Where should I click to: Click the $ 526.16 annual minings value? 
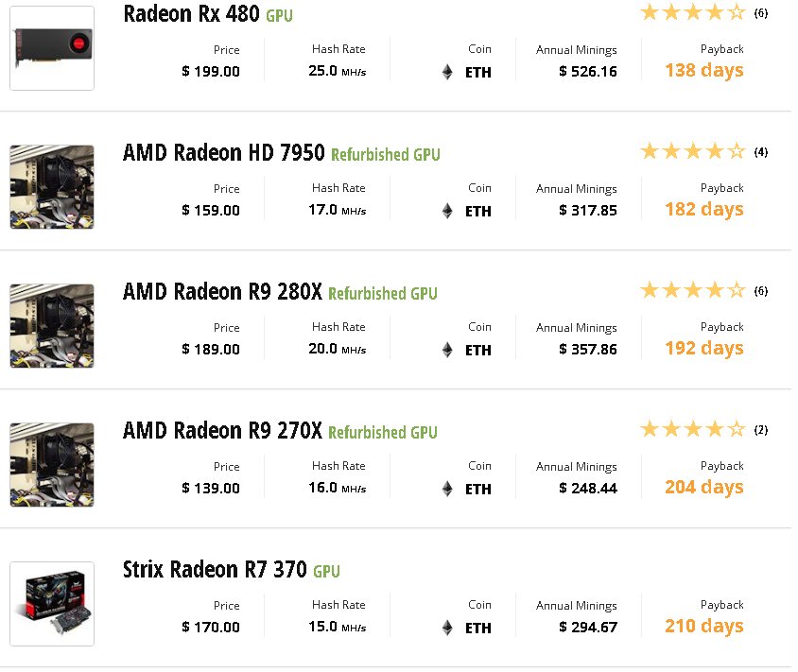click(x=588, y=72)
